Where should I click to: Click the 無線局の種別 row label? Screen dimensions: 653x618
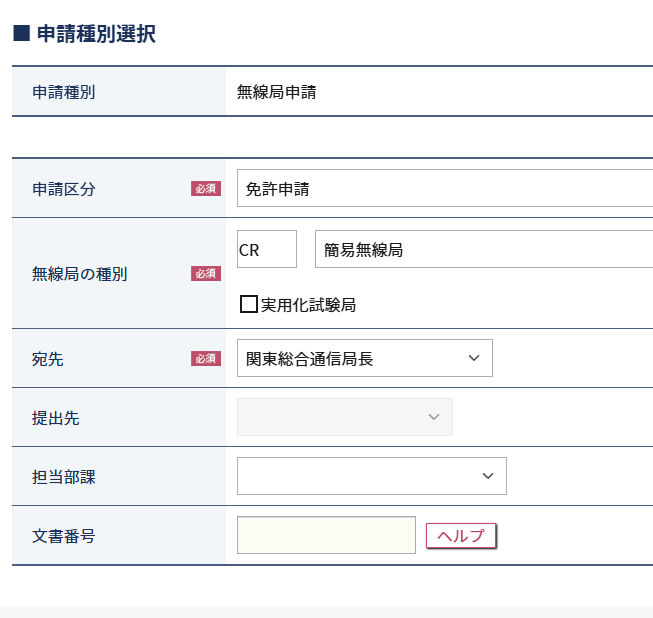80,273
